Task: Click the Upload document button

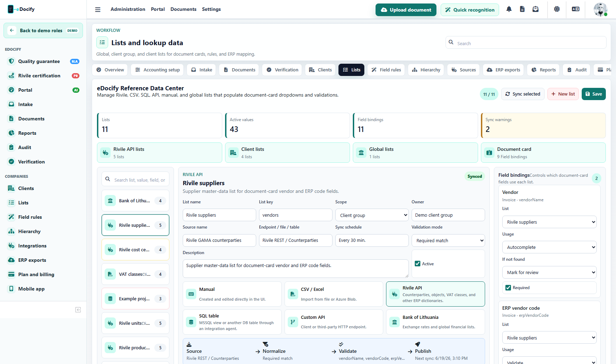Action: 406,10
